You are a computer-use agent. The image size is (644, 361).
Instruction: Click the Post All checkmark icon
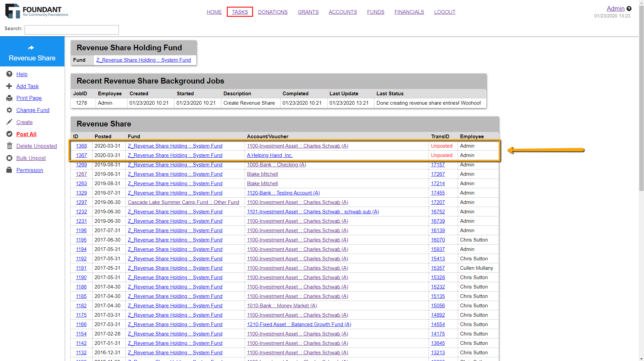[x=9, y=134]
